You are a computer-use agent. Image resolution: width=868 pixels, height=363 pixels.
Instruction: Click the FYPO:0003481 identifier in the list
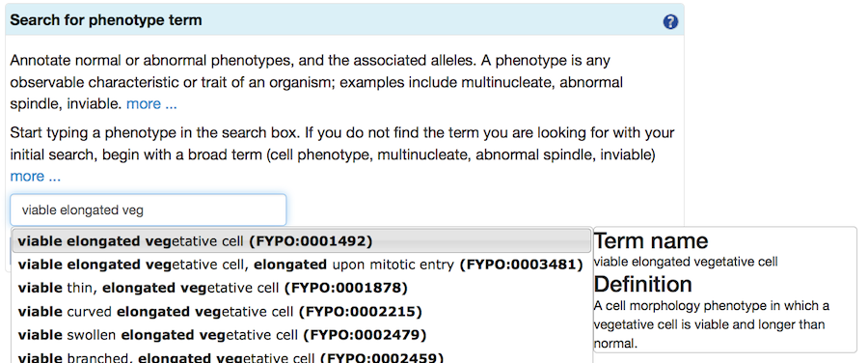tap(522, 265)
